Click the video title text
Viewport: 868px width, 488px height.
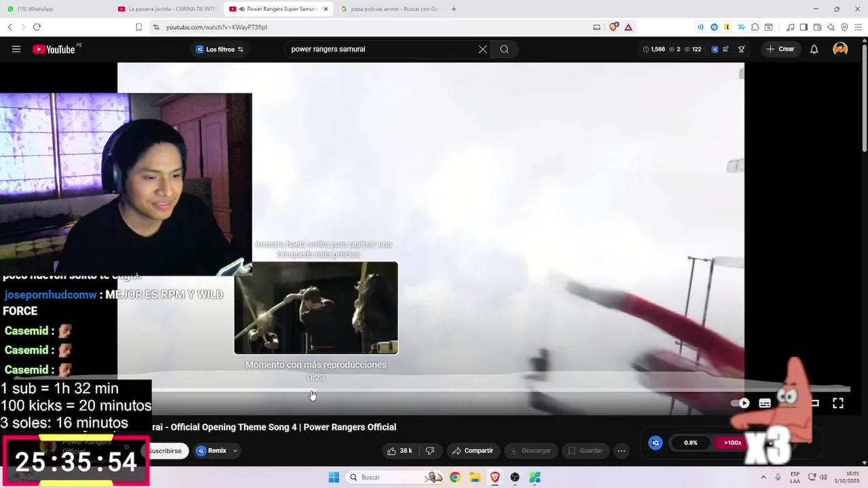274,427
